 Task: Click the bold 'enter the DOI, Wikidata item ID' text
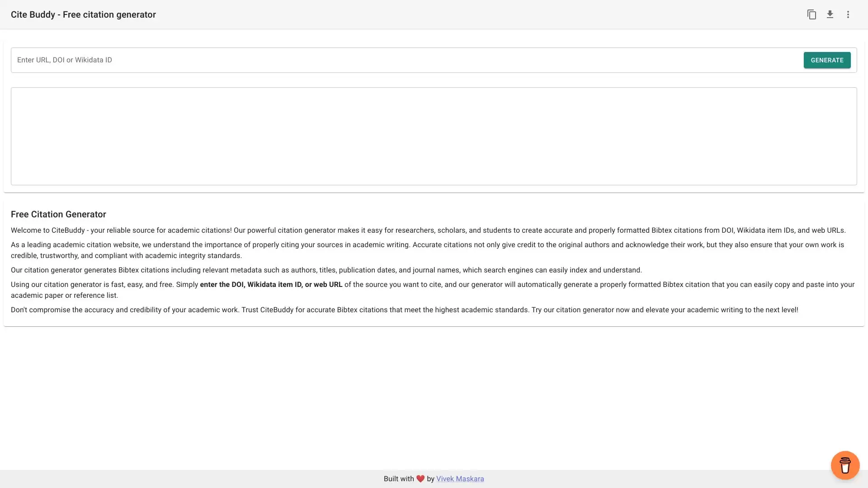[271, 285]
